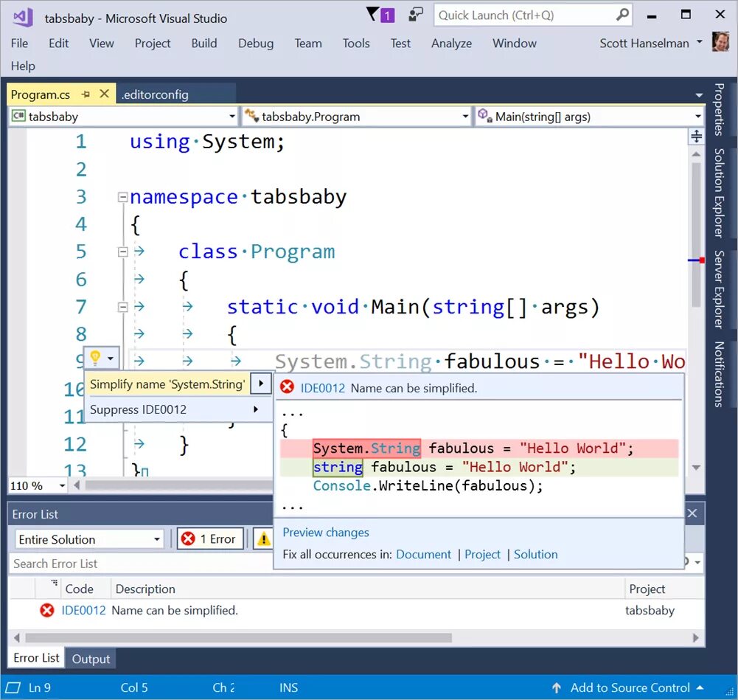Click the lightbulb quick actions icon

95,358
